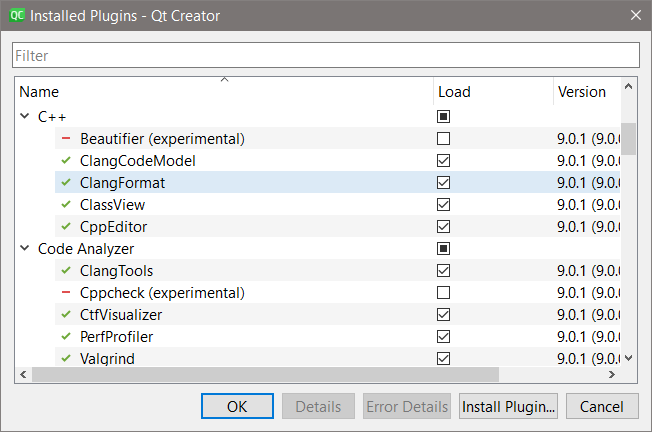Toggle the C++ group tri-state checkbox

pyautogui.click(x=443, y=116)
